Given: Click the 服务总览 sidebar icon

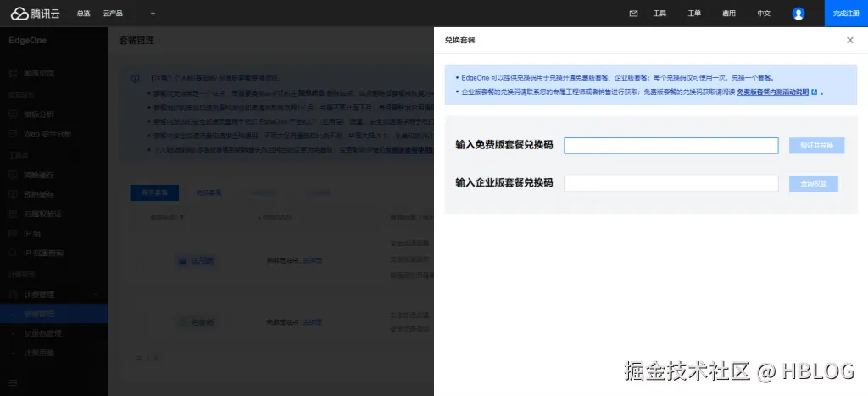Looking at the screenshot, I should pyautogui.click(x=14, y=73).
